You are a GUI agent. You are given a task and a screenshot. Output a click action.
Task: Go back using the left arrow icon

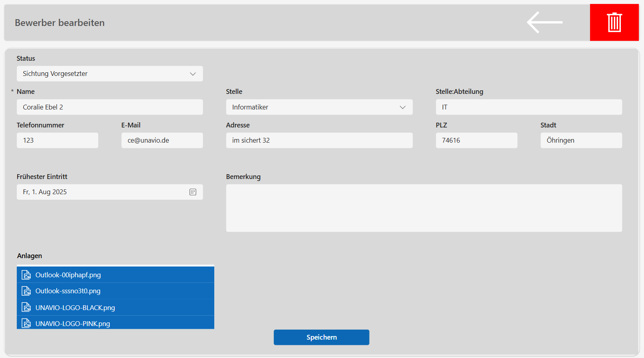tap(544, 22)
